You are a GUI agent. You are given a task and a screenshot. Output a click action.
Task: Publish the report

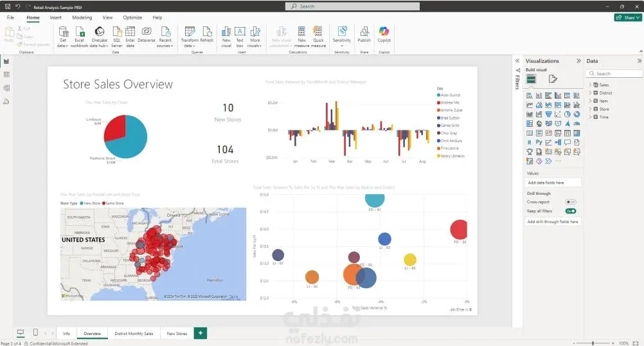pos(364,35)
